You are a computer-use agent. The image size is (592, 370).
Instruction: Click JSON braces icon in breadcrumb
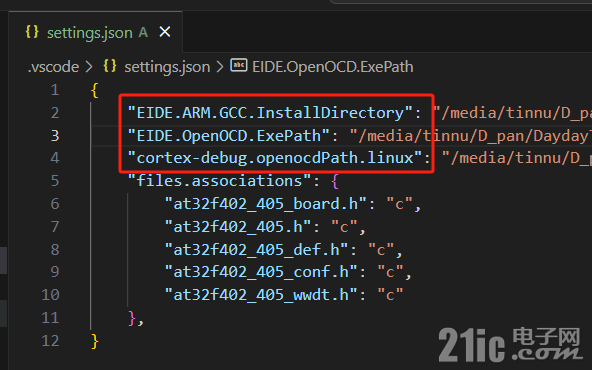[x=110, y=66]
